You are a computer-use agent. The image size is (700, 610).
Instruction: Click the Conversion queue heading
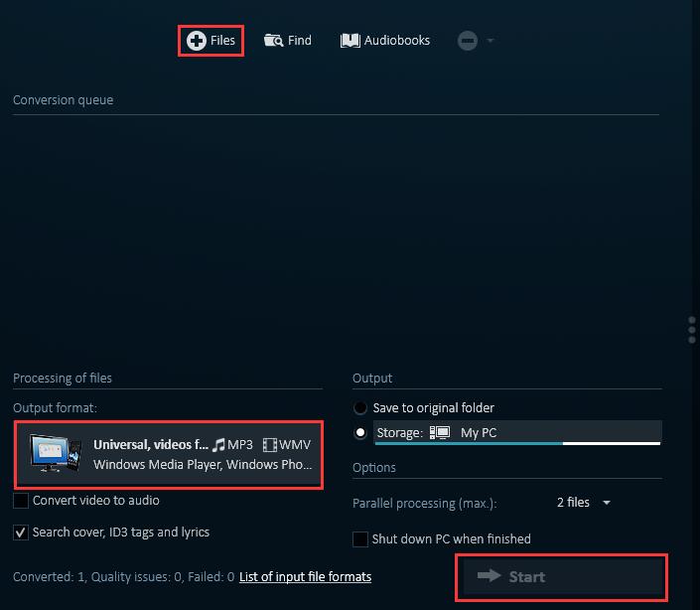63,100
